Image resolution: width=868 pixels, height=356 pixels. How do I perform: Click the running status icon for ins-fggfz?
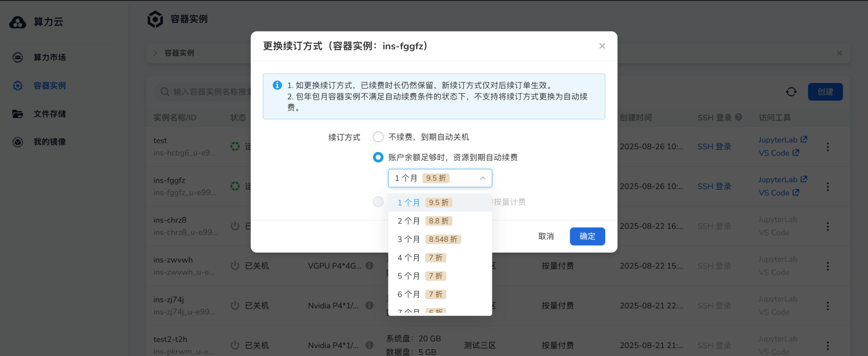tap(235, 186)
